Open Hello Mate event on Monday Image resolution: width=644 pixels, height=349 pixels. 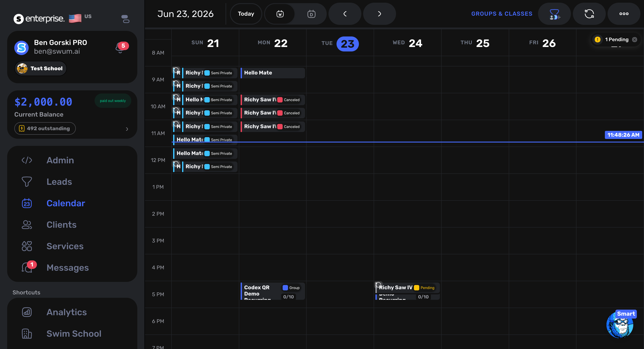pos(273,73)
